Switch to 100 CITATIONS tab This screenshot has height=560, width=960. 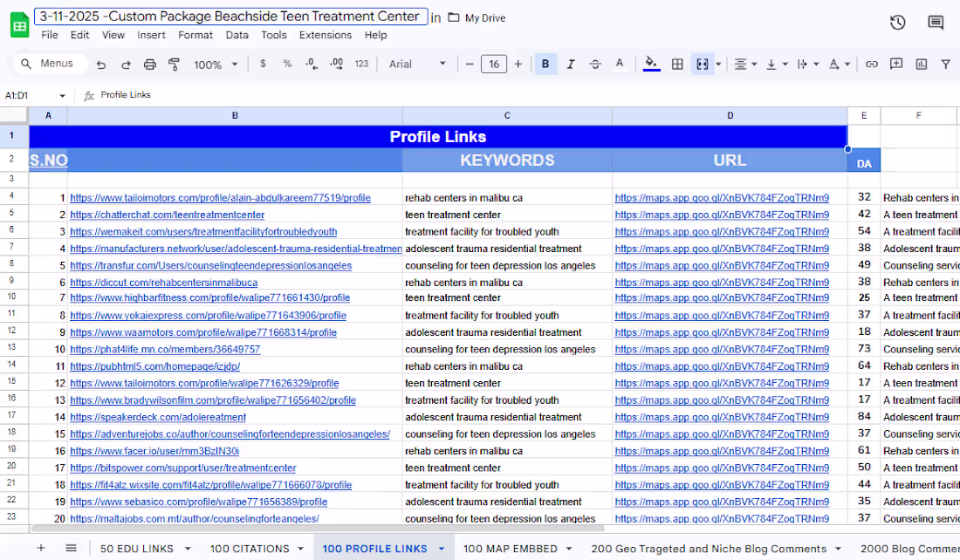pos(250,549)
